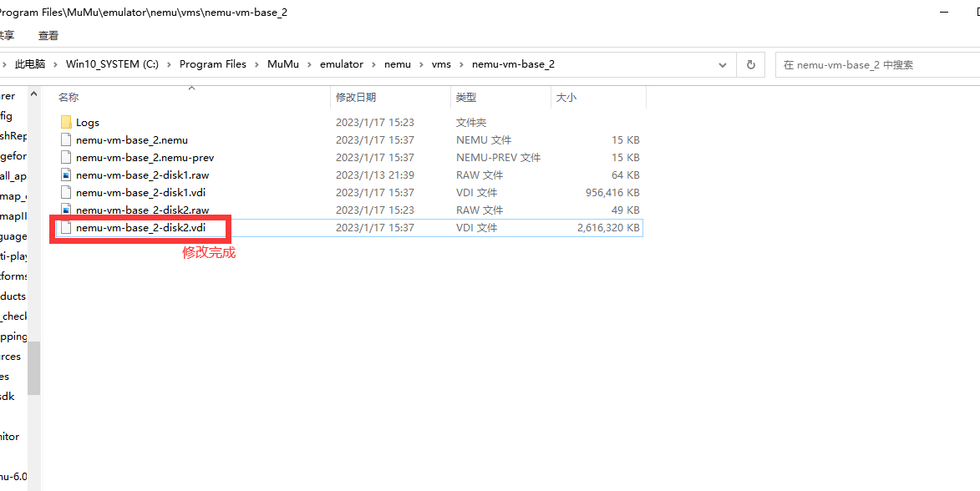This screenshot has width=980, height=491.
Task: Go to emulator folder in the breadcrumb
Action: (x=341, y=64)
